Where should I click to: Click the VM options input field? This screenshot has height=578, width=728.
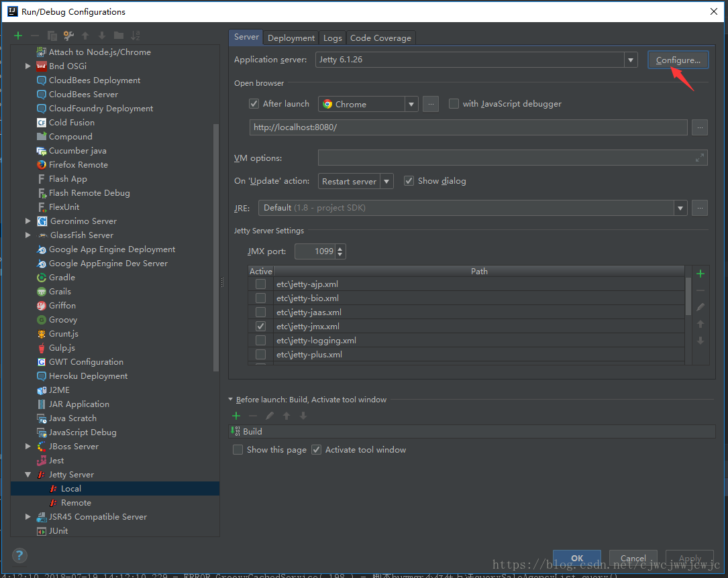pos(513,158)
